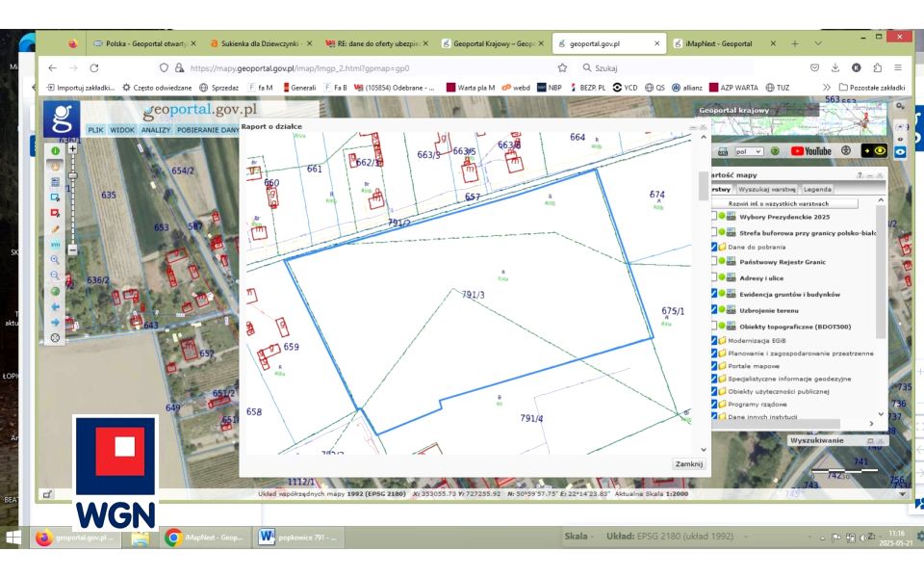Select the green info tool in map toolbar

pyautogui.click(x=56, y=151)
